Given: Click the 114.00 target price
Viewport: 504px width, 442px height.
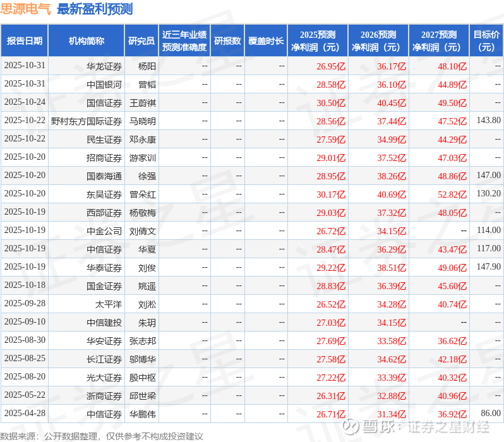Looking at the screenshot, I should tap(489, 230).
